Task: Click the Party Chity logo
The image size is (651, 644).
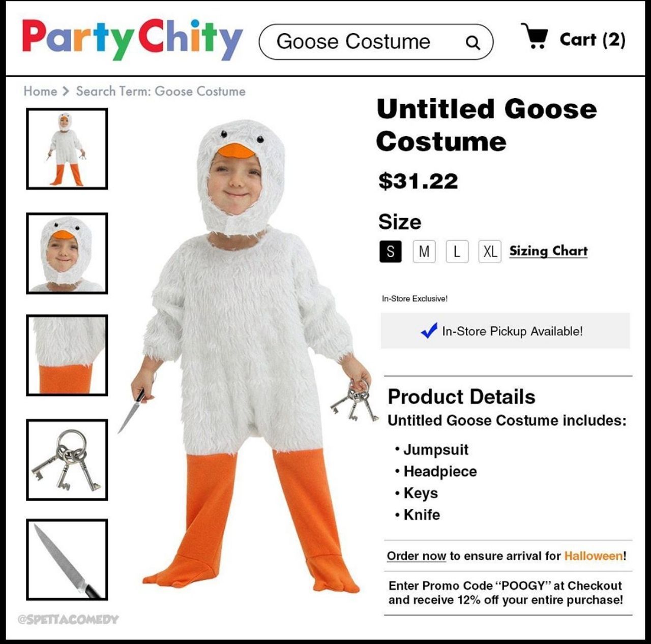Action: click(132, 39)
